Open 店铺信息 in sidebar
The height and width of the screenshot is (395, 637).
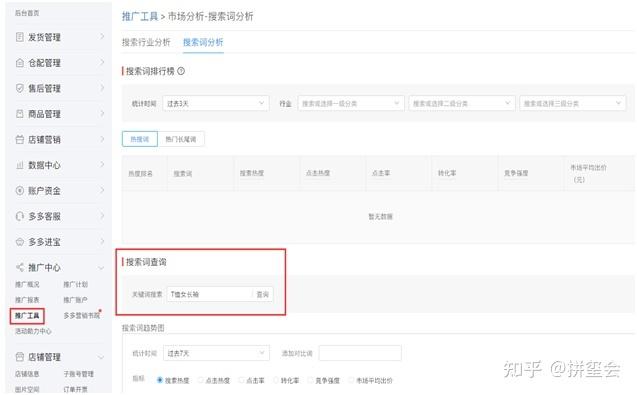27,373
